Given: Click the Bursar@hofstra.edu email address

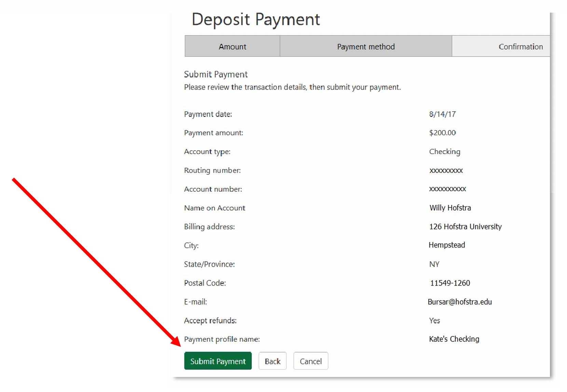Looking at the screenshot, I should (x=460, y=302).
